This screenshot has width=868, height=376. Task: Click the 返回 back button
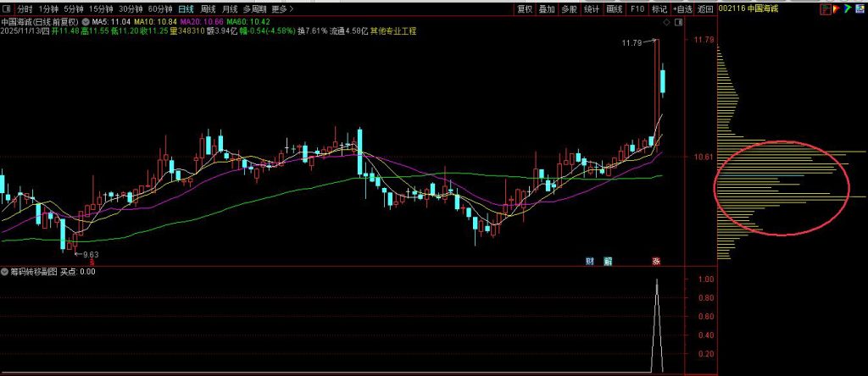[x=705, y=8]
